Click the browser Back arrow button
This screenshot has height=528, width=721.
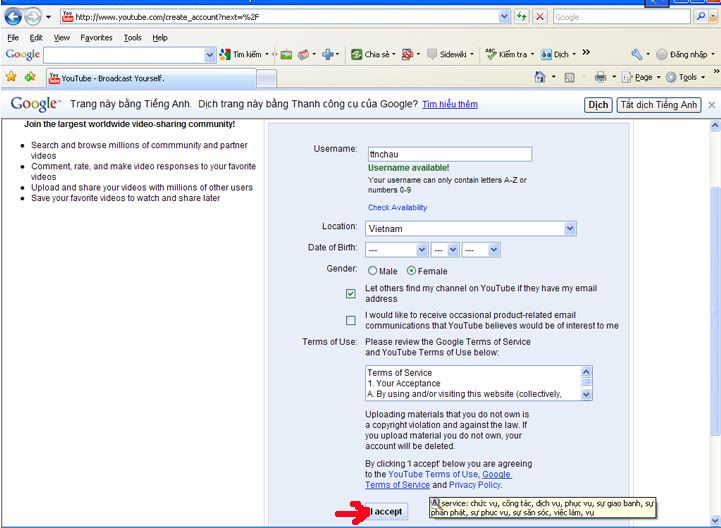(x=13, y=17)
